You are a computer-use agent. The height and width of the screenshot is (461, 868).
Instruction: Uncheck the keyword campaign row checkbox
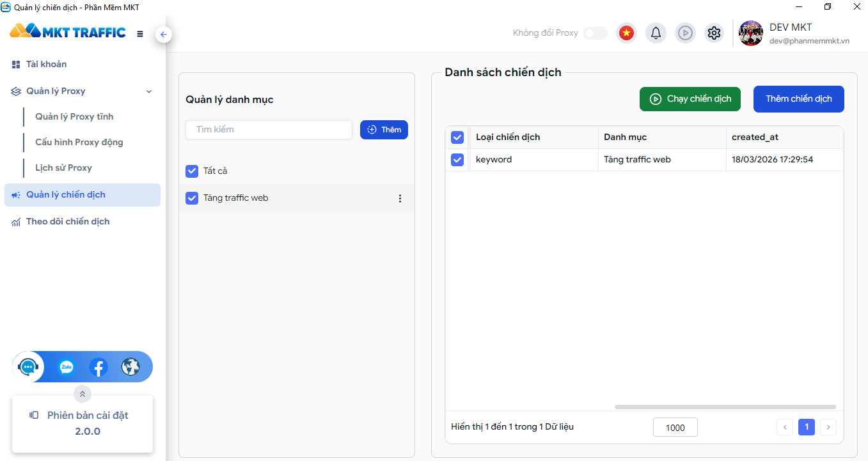(457, 160)
